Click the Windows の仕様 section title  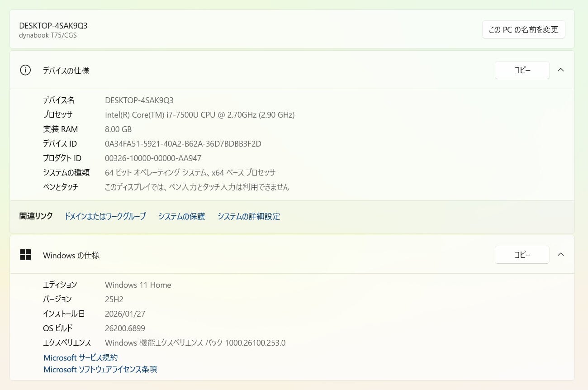(71, 255)
